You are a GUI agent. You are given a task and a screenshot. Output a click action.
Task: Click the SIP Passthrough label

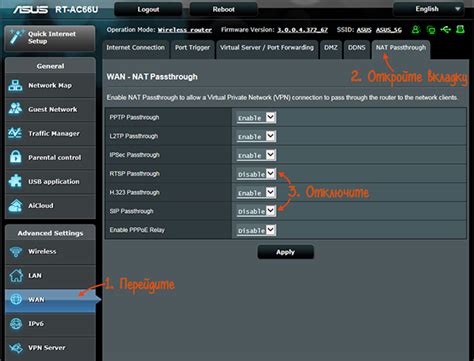click(x=131, y=211)
